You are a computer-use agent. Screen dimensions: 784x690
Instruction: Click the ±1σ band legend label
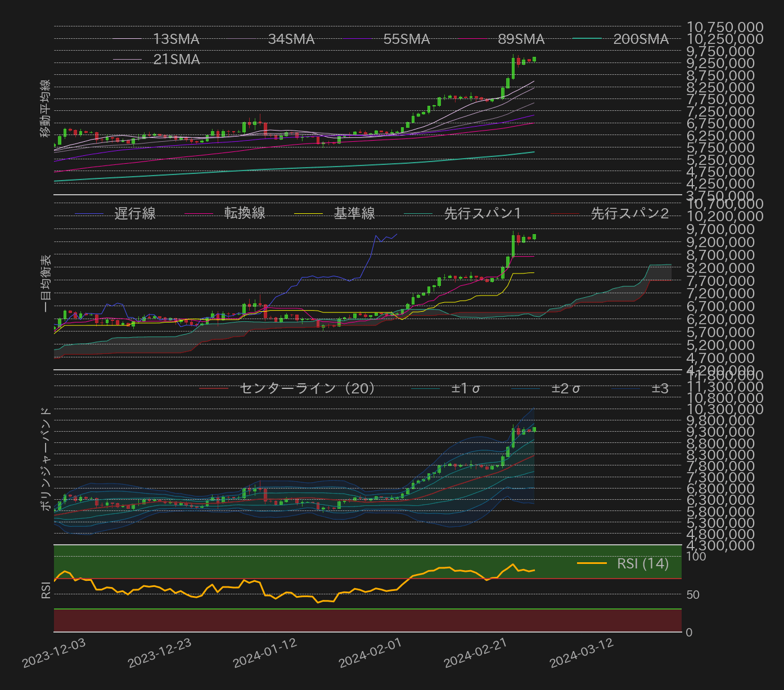click(466, 388)
